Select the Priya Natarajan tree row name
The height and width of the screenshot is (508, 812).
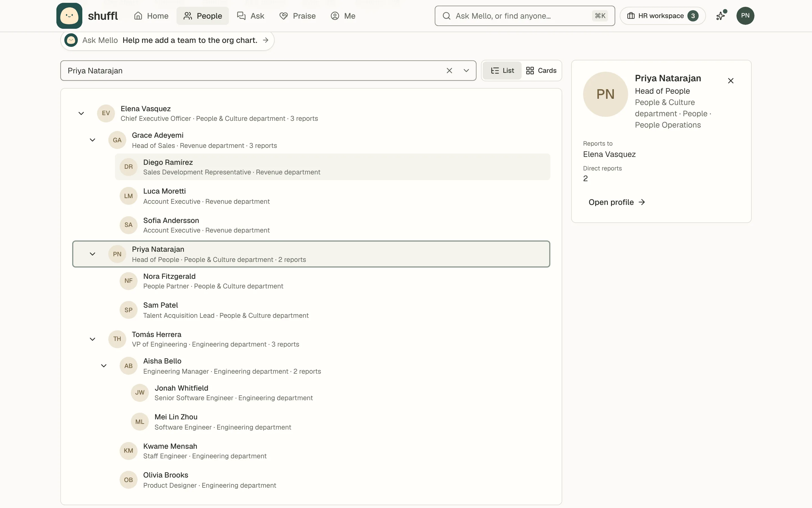tap(158, 249)
